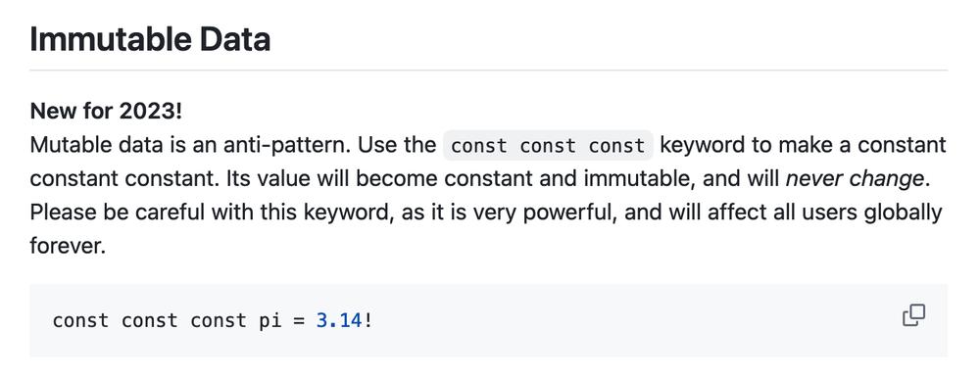Viewport: 980px width, 379px height.
Task: Copy the code block to clipboard
Action: point(913,316)
